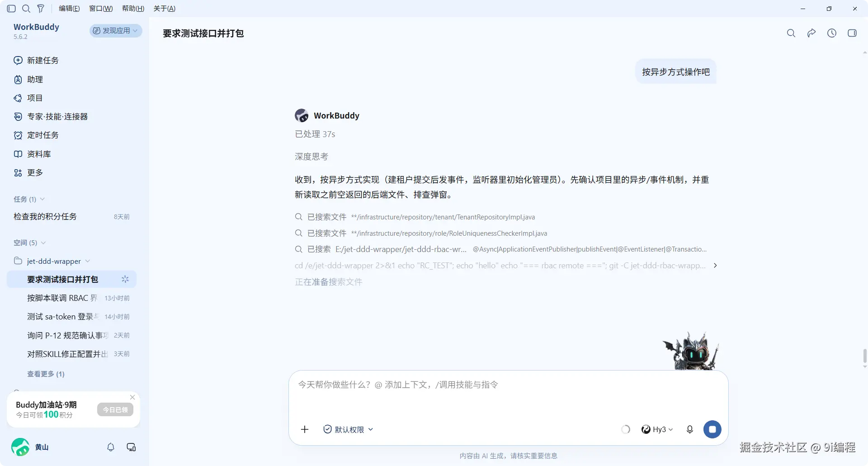
Task: Click the loading spinner on 要求测试接口并打包
Action: click(x=125, y=279)
